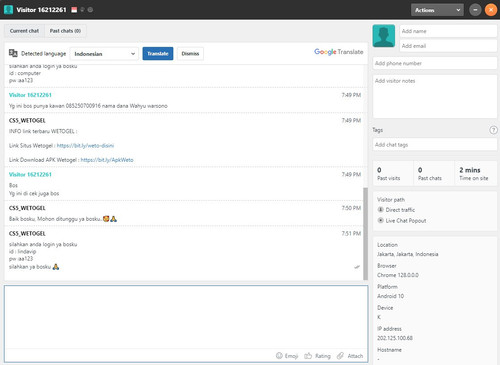500x365 pixels.
Task: Switch to the Current chat tab
Action: [x=24, y=31]
